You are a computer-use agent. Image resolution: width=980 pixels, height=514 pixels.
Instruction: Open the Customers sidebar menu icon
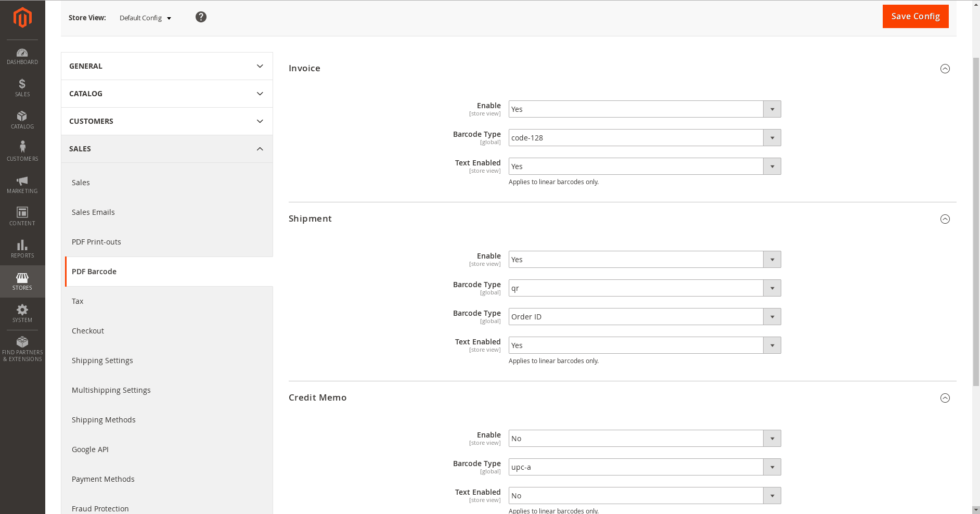pos(22,152)
